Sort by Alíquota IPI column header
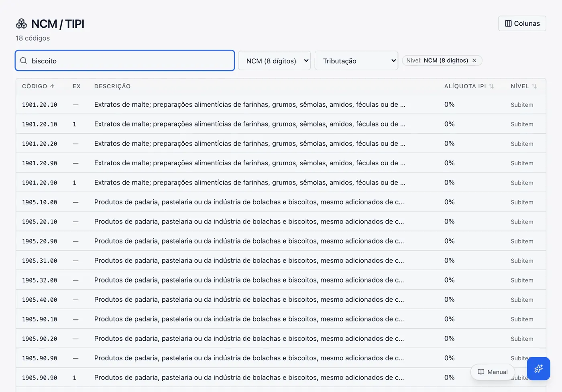This screenshot has height=392, width=562. coord(469,86)
